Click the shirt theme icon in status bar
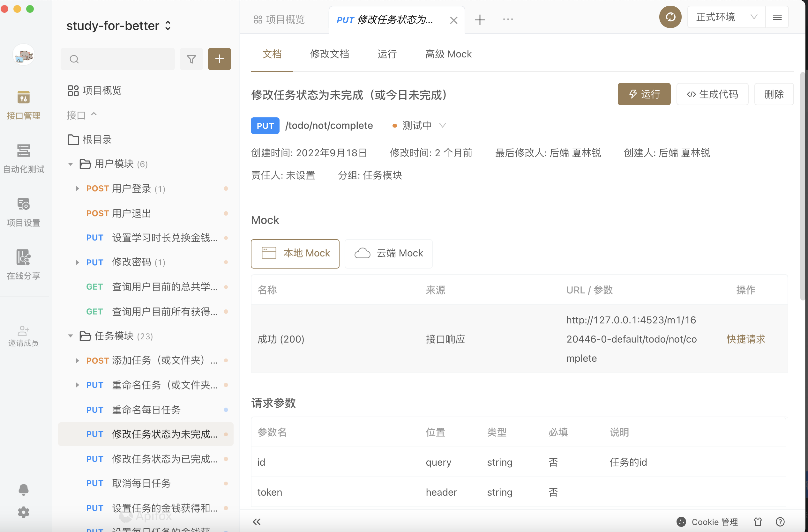Image resolution: width=808 pixels, height=532 pixels. point(758,521)
